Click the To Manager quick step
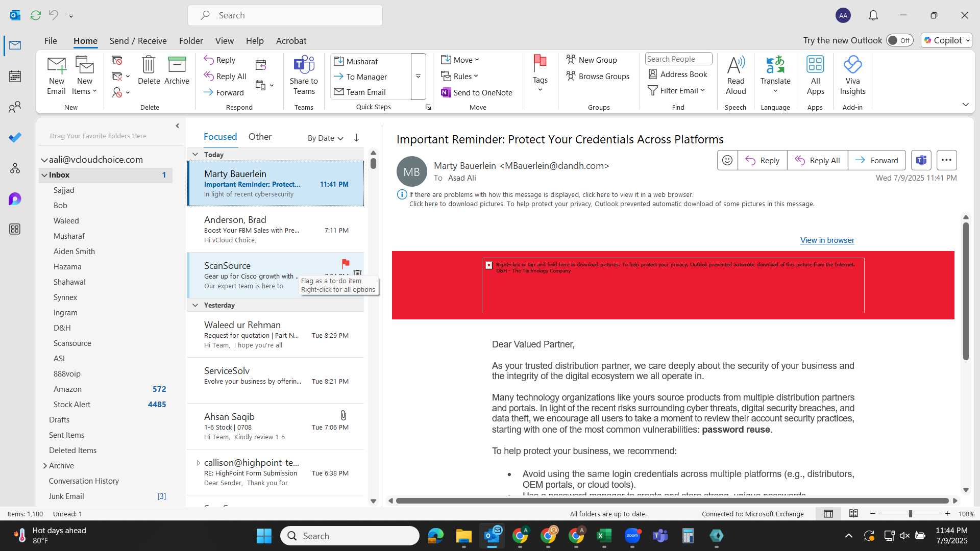Viewport: 980px width, 551px height. 366,77
